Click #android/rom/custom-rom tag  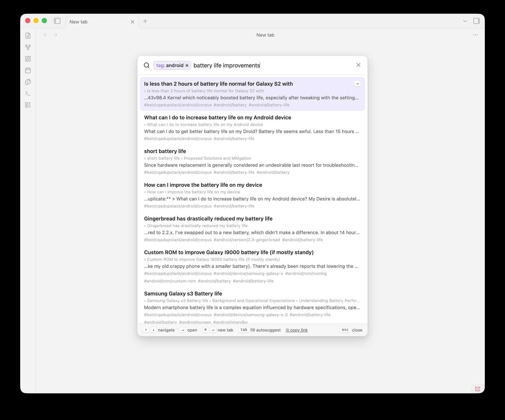pos(170,281)
